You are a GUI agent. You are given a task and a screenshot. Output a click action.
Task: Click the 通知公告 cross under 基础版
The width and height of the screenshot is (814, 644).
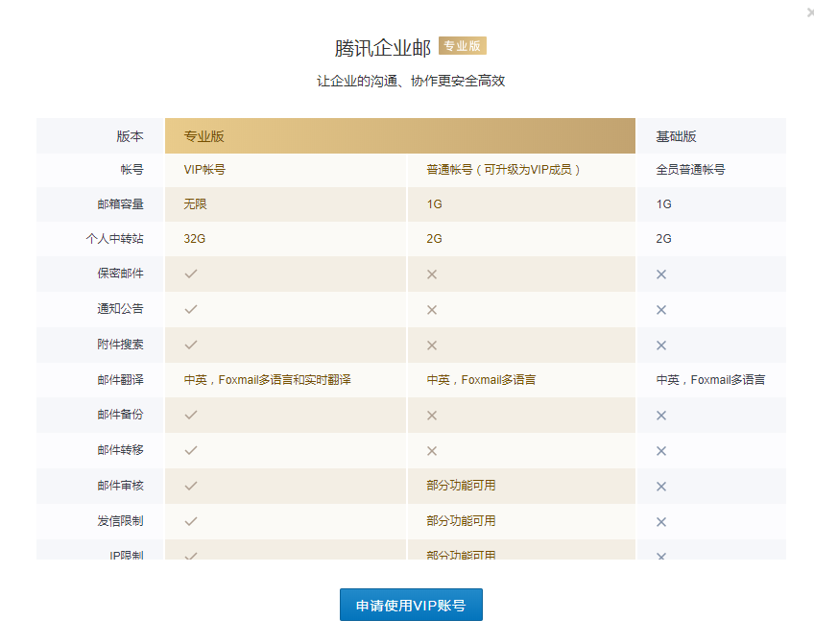[661, 310]
